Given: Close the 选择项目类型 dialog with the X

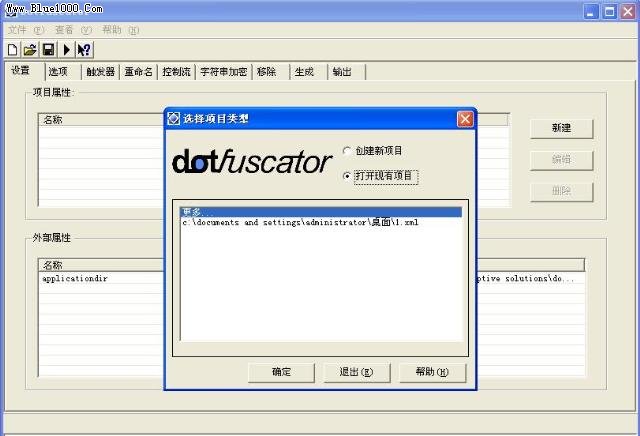Looking at the screenshot, I should [x=465, y=118].
